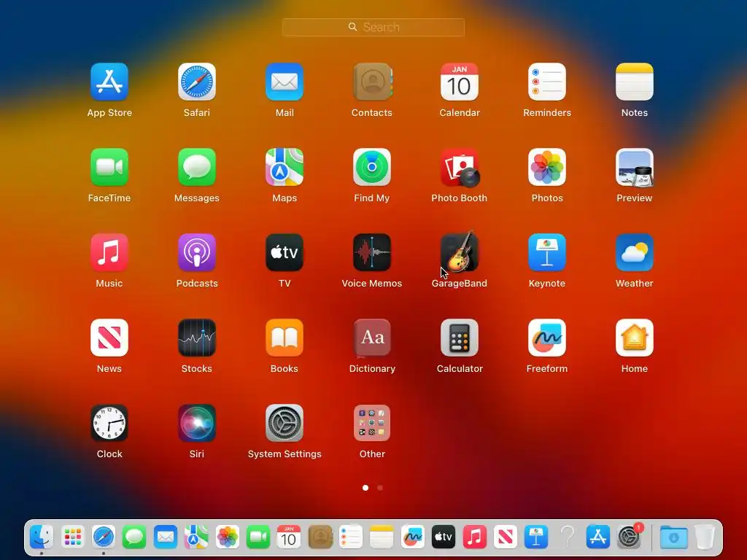The image size is (747, 560).
Task: Launch Find My app
Action: tap(372, 167)
